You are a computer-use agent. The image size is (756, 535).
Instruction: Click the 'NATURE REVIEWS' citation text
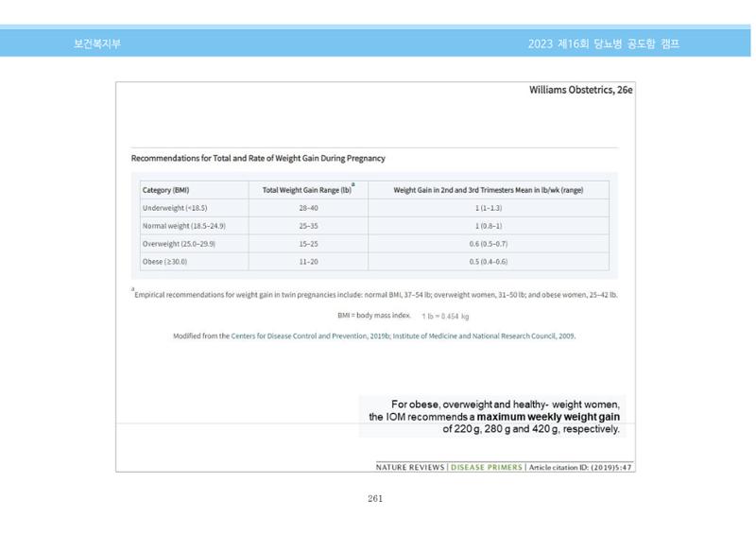pyautogui.click(x=410, y=467)
